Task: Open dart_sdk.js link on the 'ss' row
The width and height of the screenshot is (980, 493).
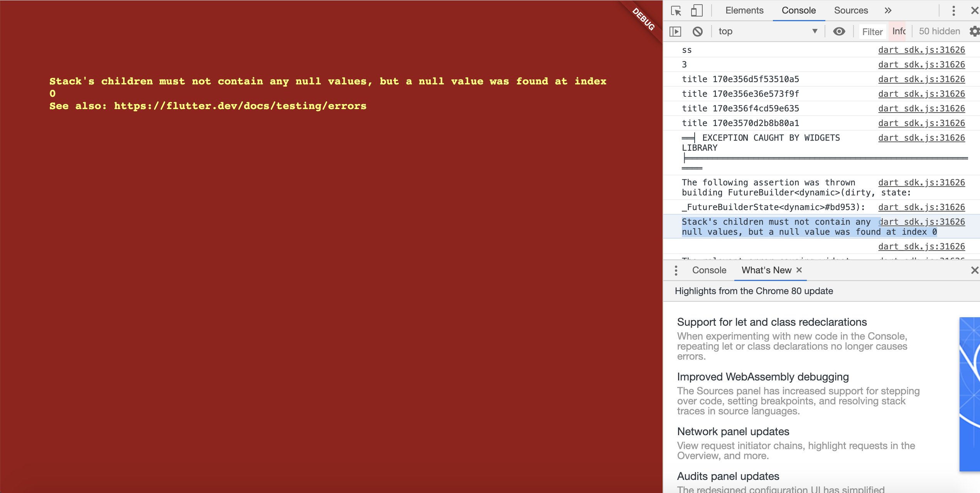Action: [x=921, y=50]
